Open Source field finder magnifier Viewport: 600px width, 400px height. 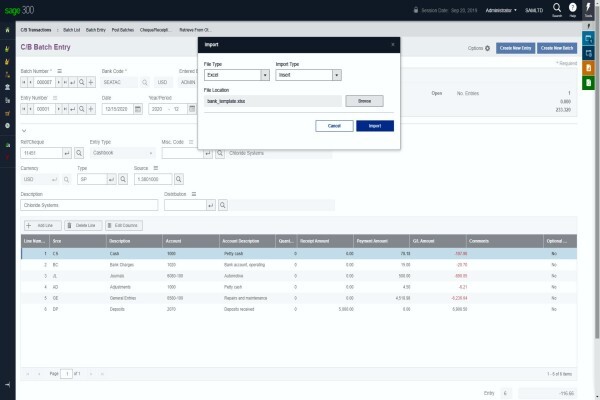click(179, 179)
